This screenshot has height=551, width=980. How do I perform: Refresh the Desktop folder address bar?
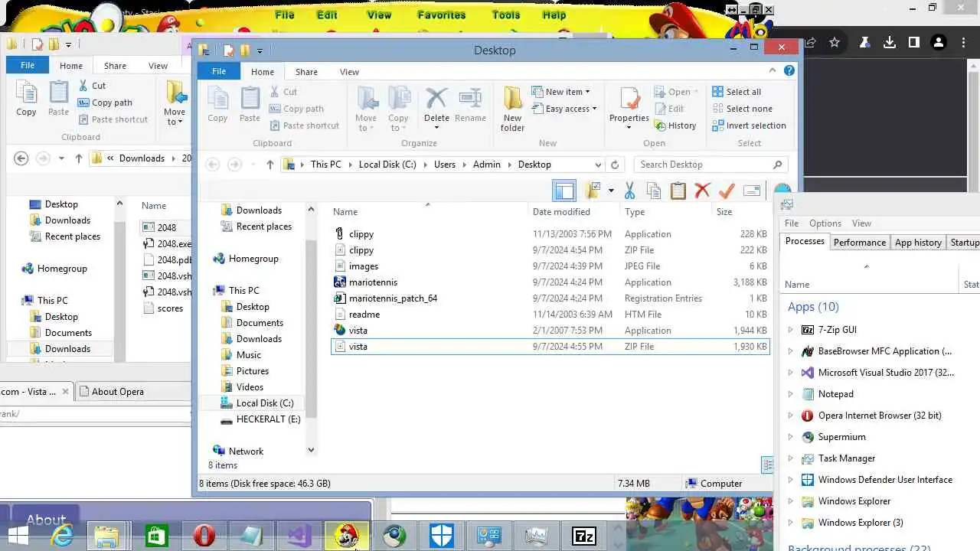[614, 165]
